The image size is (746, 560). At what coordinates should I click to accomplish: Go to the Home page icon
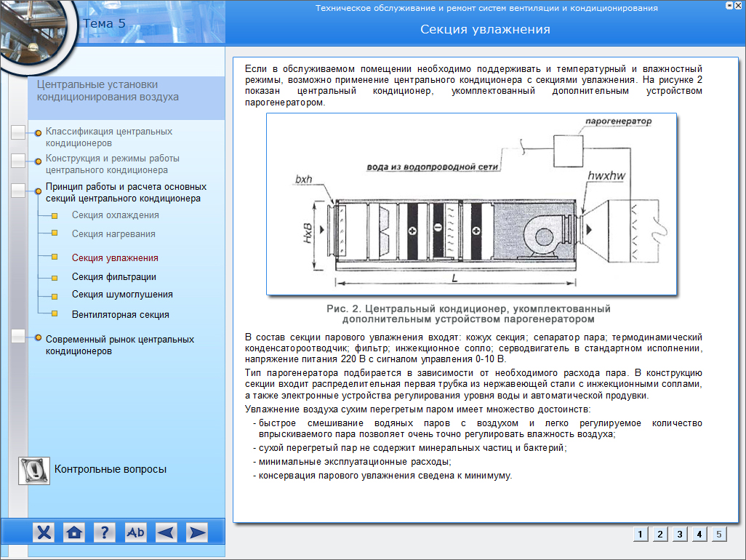click(74, 532)
